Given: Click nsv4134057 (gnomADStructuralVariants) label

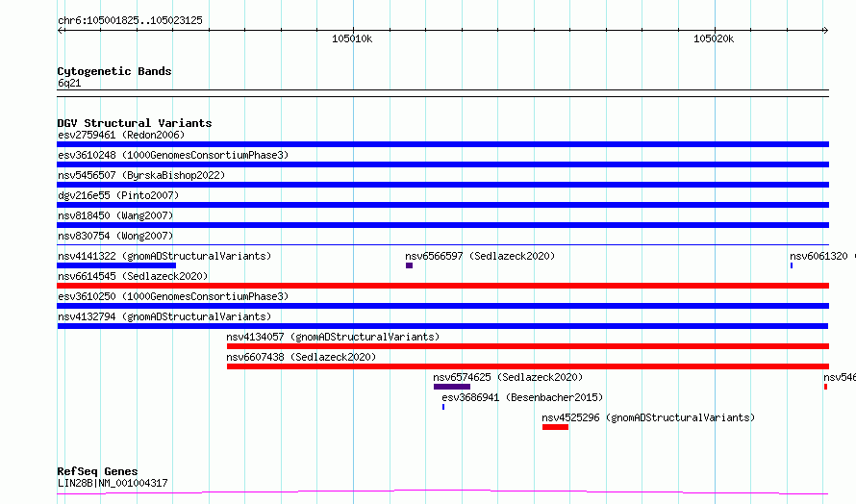Looking at the screenshot, I should click(x=333, y=337).
